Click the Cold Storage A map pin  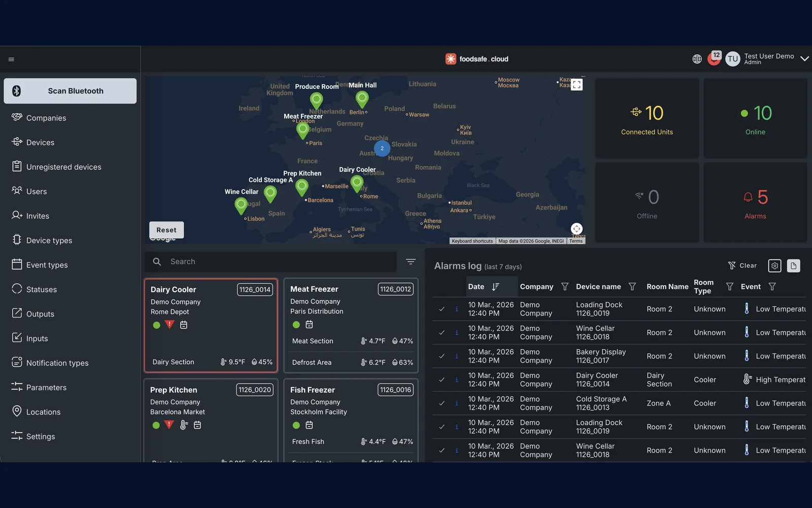270,193
